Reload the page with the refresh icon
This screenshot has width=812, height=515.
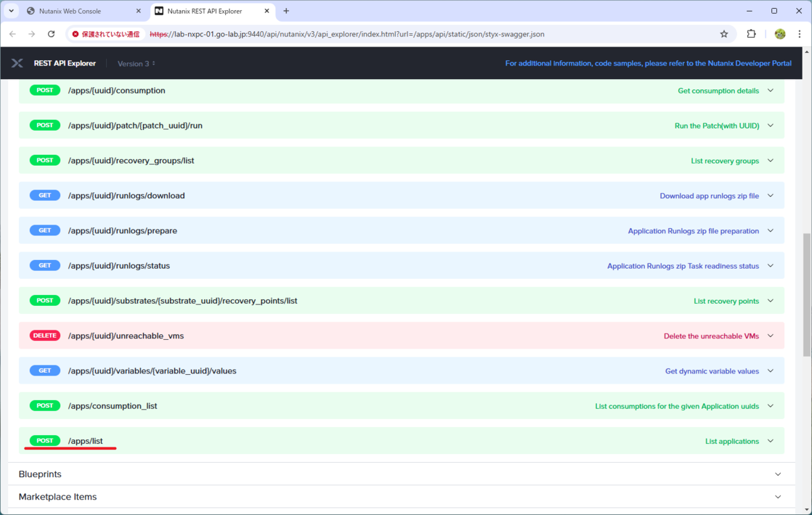coord(51,34)
